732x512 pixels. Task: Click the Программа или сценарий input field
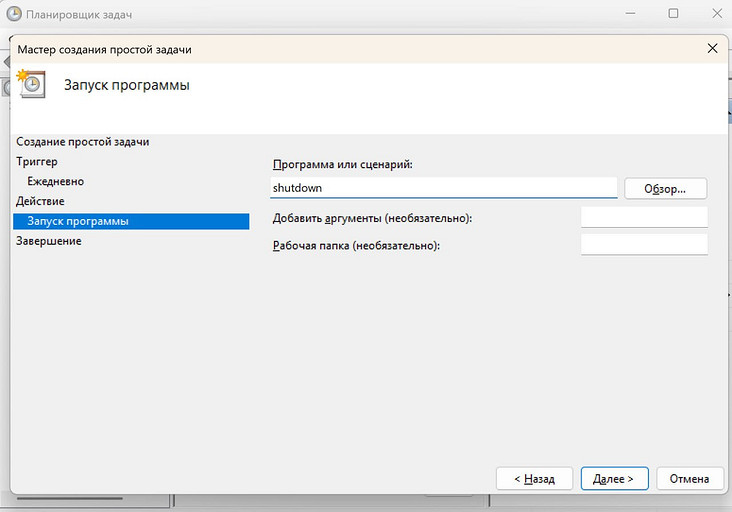(x=443, y=188)
